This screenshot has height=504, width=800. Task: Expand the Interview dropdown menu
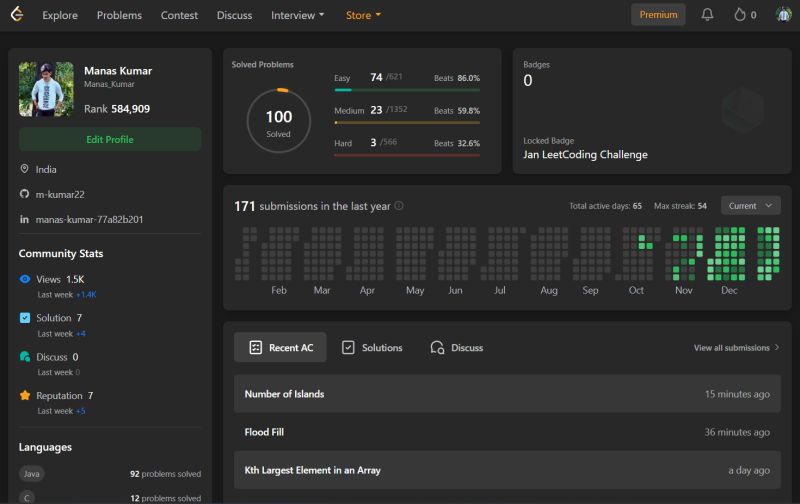(x=297, y=15)
